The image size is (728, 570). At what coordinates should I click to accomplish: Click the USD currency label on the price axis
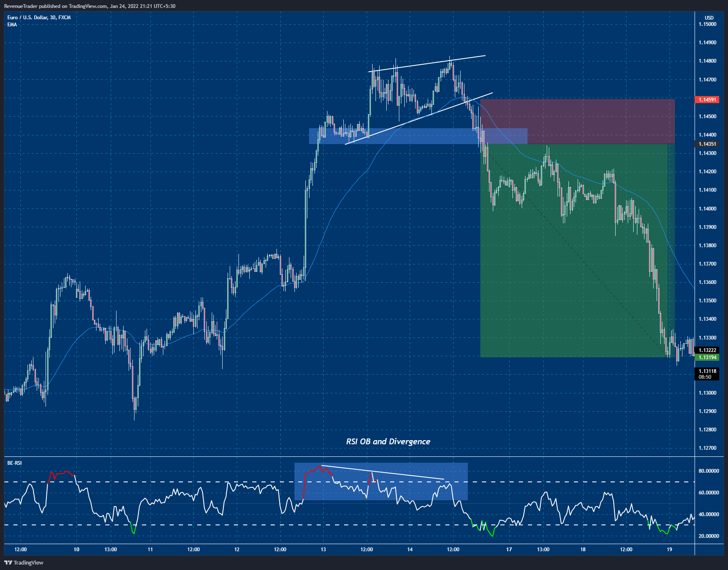(x=709, y=18)
